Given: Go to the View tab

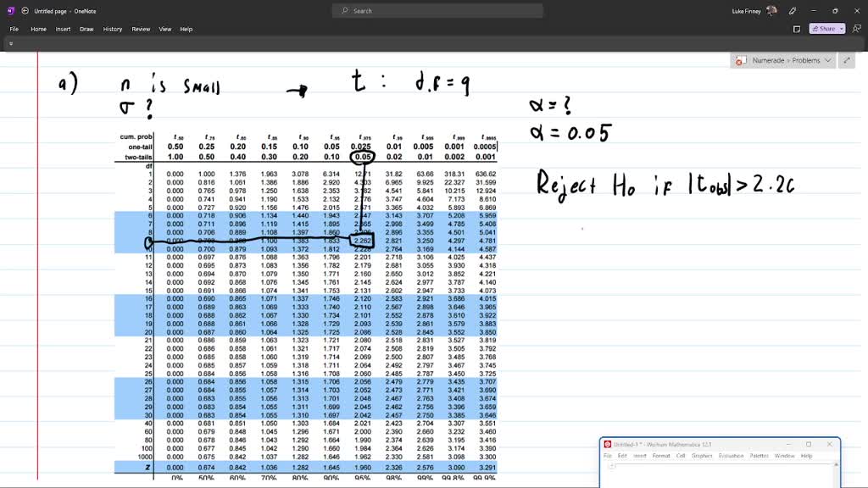Looking at the screenshot, I should pos(165,29).
